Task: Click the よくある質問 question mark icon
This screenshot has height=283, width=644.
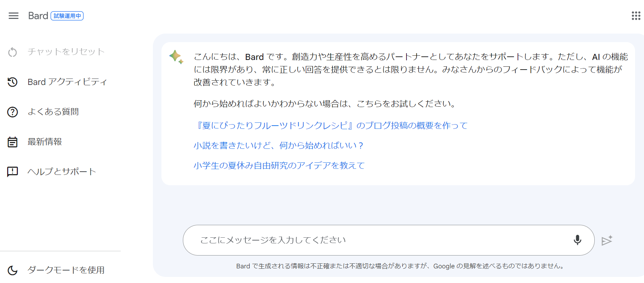Action: 13,112
